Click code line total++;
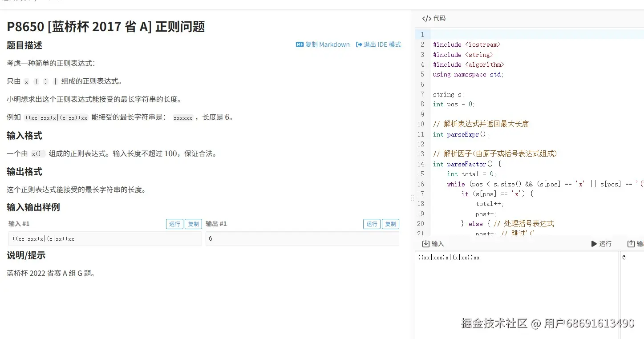Screen dimensions: 644x339 [x=490, y=204]
